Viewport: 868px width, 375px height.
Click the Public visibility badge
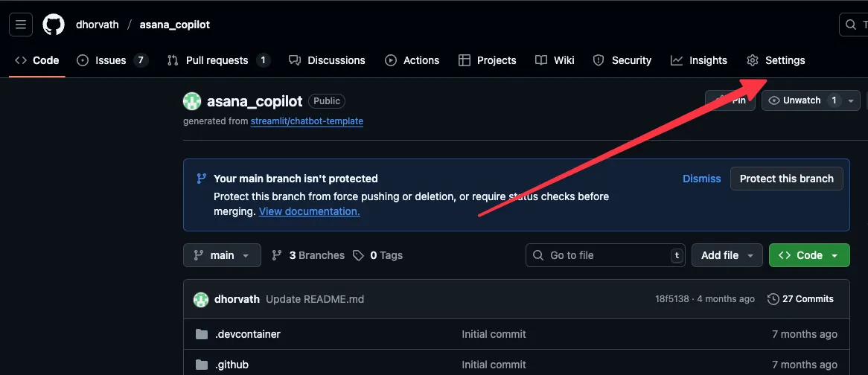[327, 101]
